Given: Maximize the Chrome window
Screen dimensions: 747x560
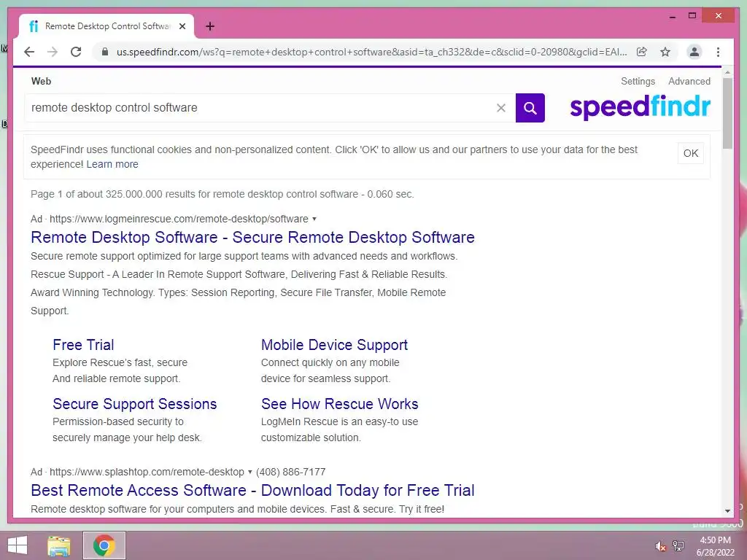Looking at the screenshot, I should tap(692, 16).
